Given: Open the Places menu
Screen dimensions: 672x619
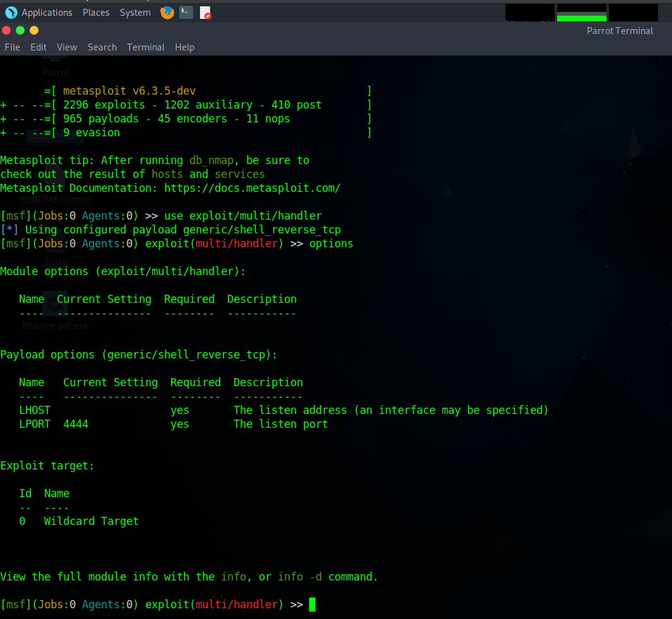Looking at the screenshot, I should pyautogui.click(x=96, y=12).
